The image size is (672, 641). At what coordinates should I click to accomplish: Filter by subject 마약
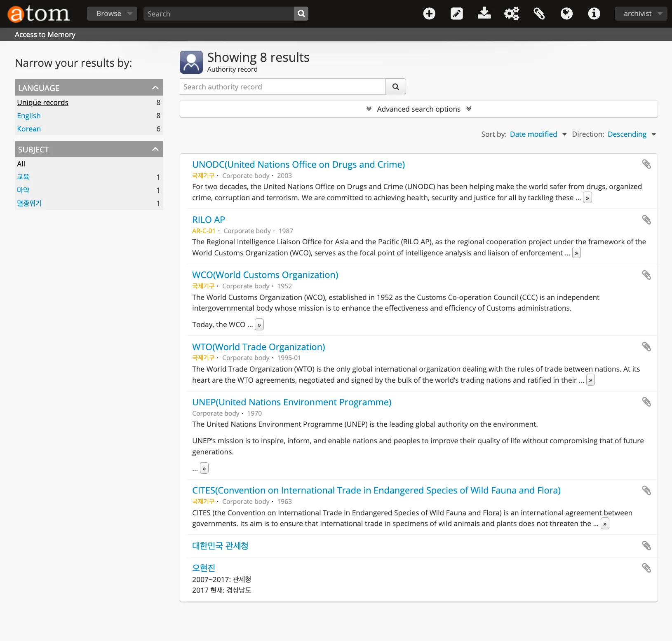pyautogui.click(x=23, y=190)
